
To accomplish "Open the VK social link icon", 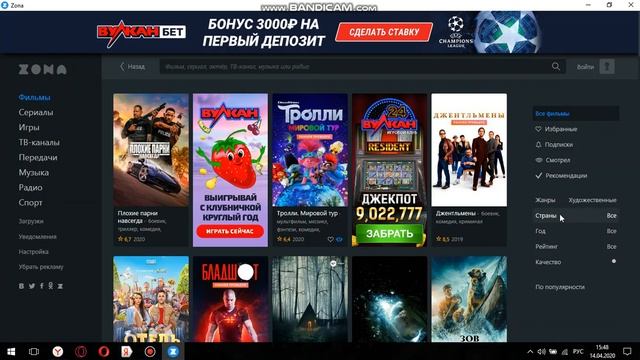I will pos(21,286).
